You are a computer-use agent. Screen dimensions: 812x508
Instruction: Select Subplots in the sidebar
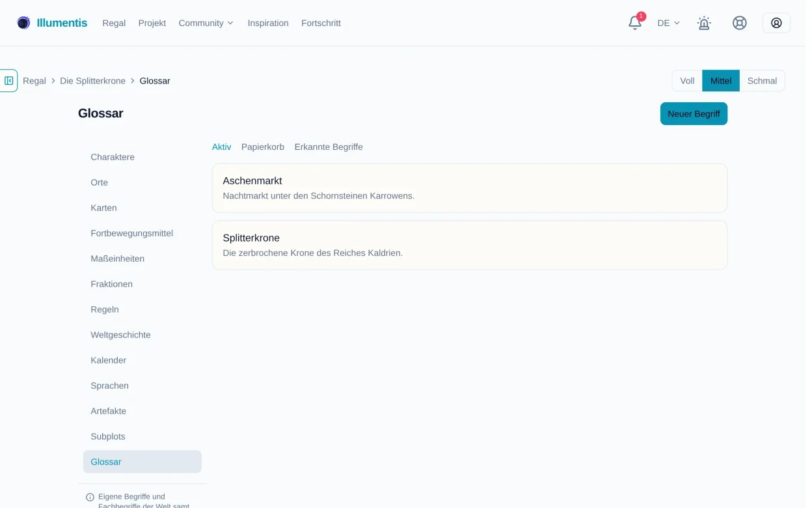click(142, 436)
